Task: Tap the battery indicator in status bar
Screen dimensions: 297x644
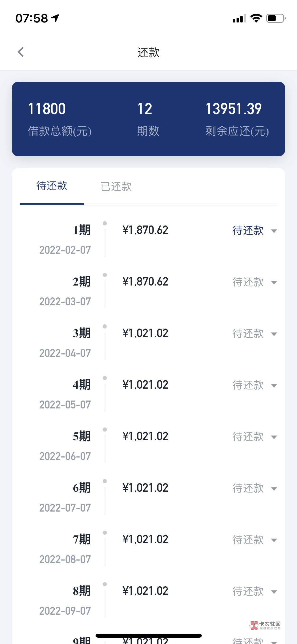Action: click(276, 19)
